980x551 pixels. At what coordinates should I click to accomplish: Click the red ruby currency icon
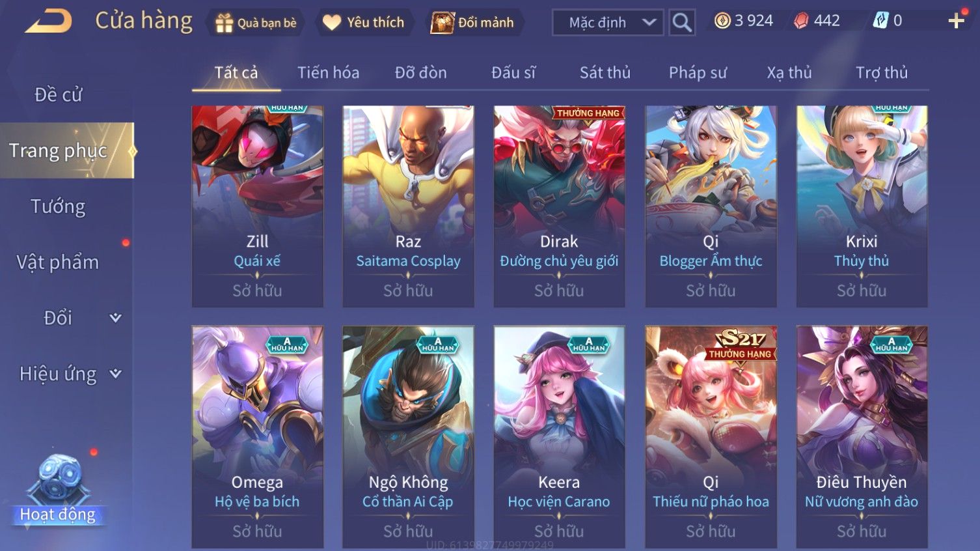click(x=801, y=21)
